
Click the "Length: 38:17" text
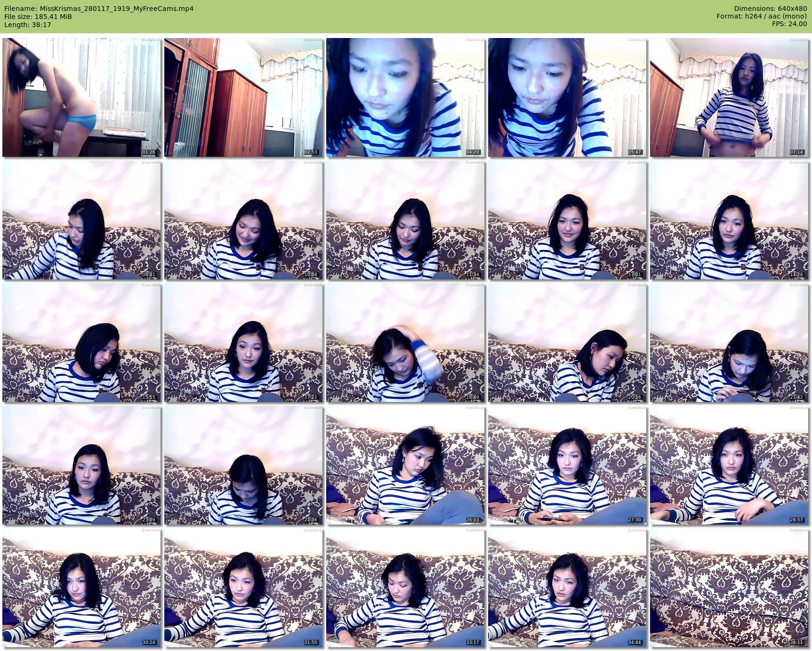tap(28, 25)
